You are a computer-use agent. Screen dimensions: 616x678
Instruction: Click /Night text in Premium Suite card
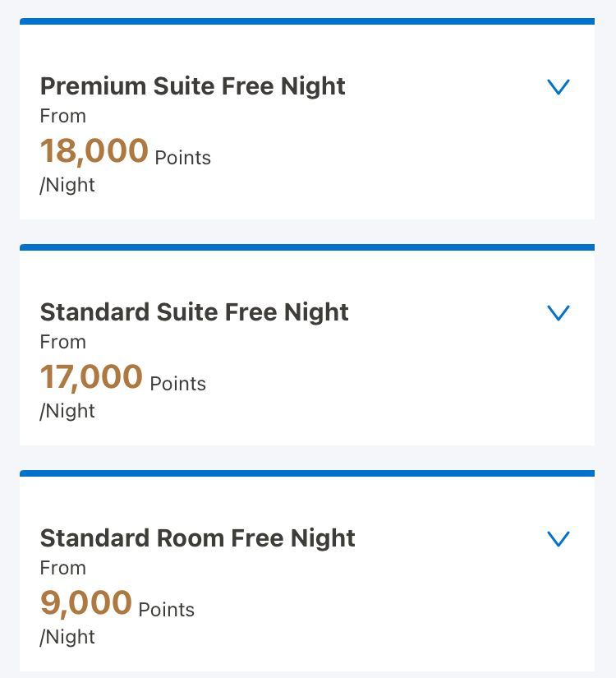pos(67,186)
